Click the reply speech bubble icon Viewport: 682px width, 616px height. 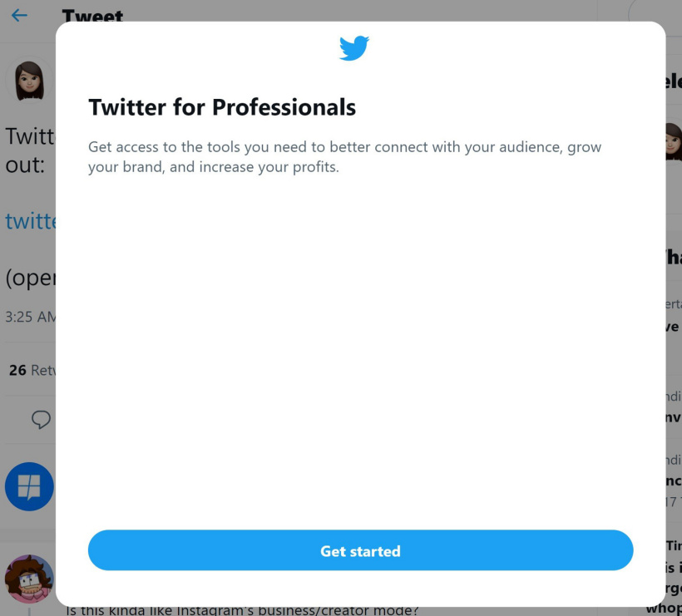(x=40, y=420)
